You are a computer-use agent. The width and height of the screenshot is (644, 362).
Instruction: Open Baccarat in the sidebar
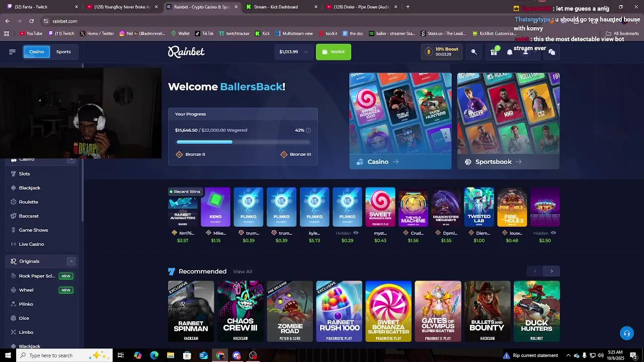pyautogui.click(x=42, y=216)
